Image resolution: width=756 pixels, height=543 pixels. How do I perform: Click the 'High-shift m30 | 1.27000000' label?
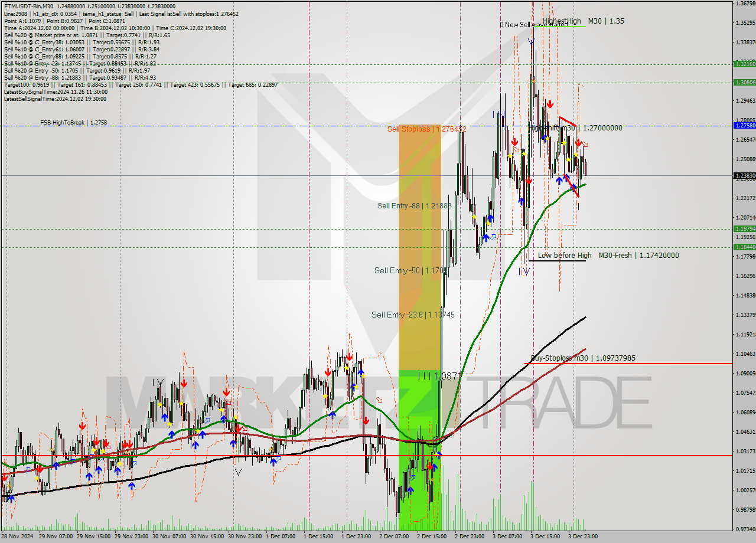coord(575,127)
